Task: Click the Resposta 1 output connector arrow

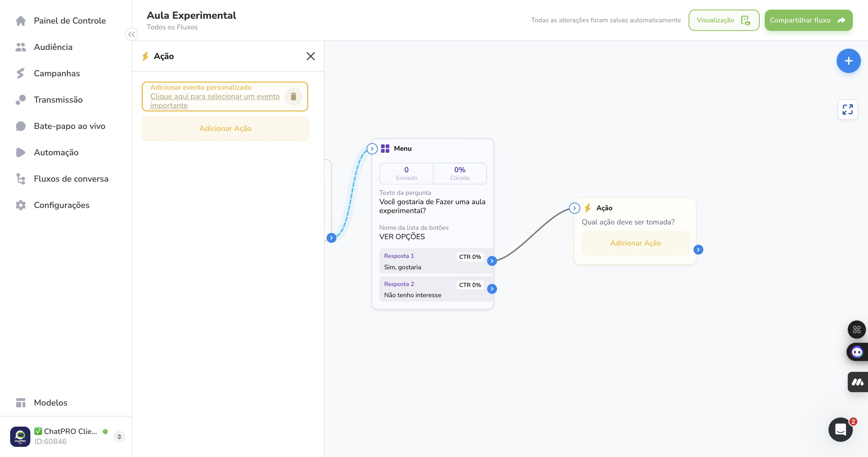Action: click(x=492, y=261)
